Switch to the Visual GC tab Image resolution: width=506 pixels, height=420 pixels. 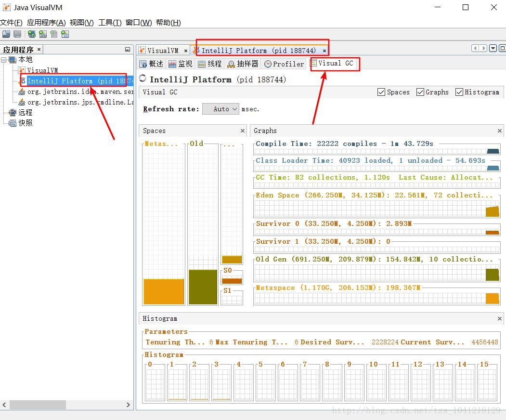332,63
